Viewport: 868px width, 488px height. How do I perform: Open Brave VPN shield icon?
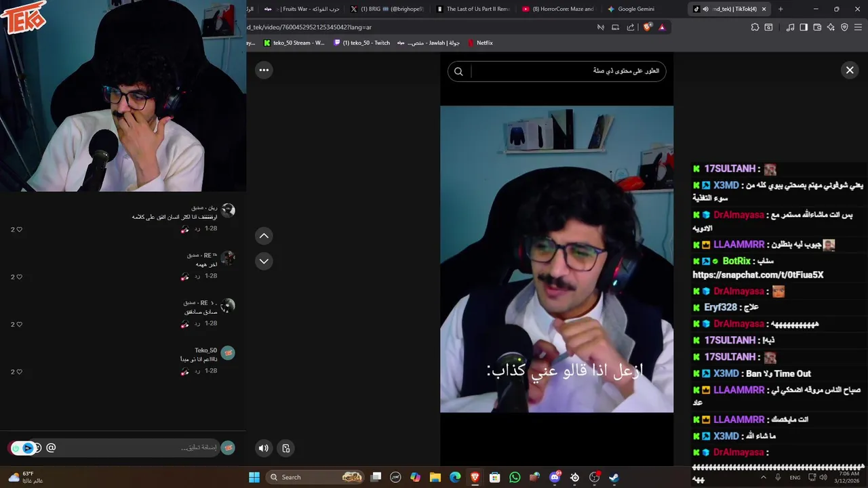[844, 27]
